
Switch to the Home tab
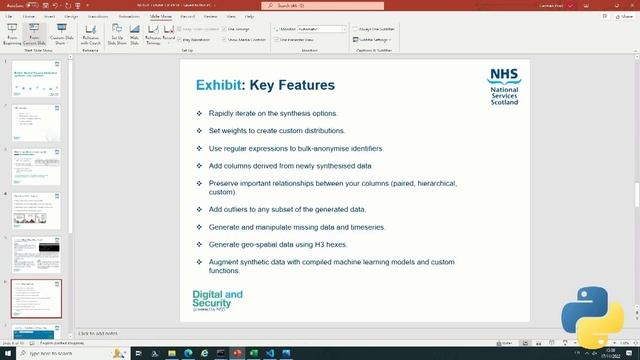tap(29, 16)
